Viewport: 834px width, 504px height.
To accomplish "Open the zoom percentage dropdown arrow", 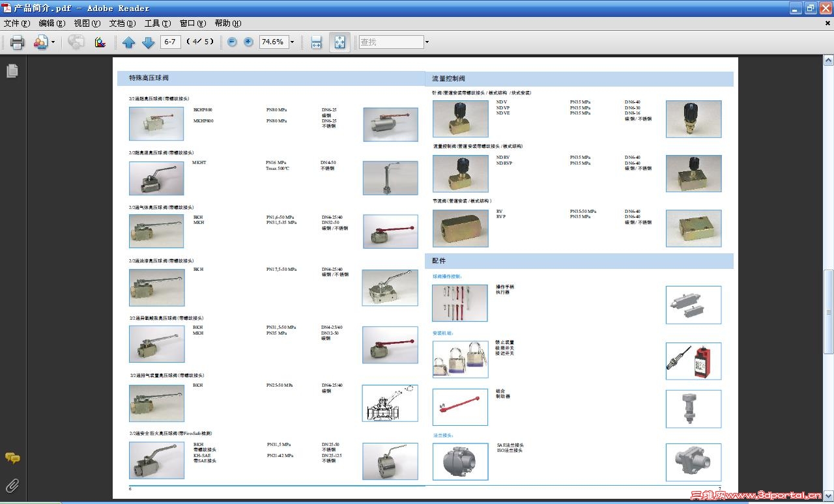I will [x=292, y=42].
